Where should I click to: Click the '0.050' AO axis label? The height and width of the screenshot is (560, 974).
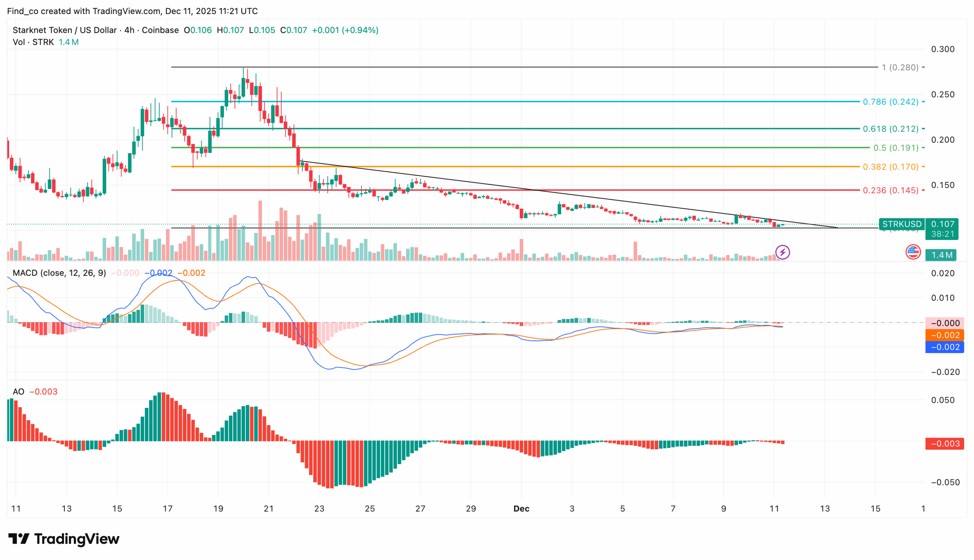point(942,400)
